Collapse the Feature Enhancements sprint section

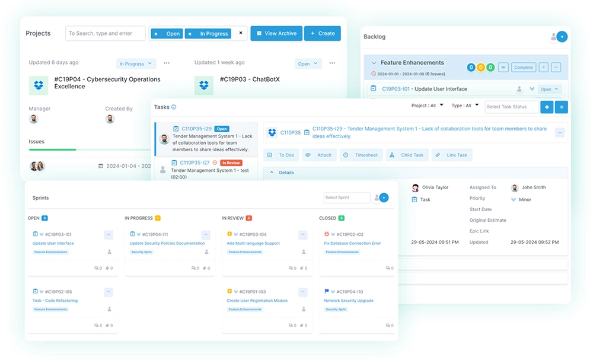(374, 63)
